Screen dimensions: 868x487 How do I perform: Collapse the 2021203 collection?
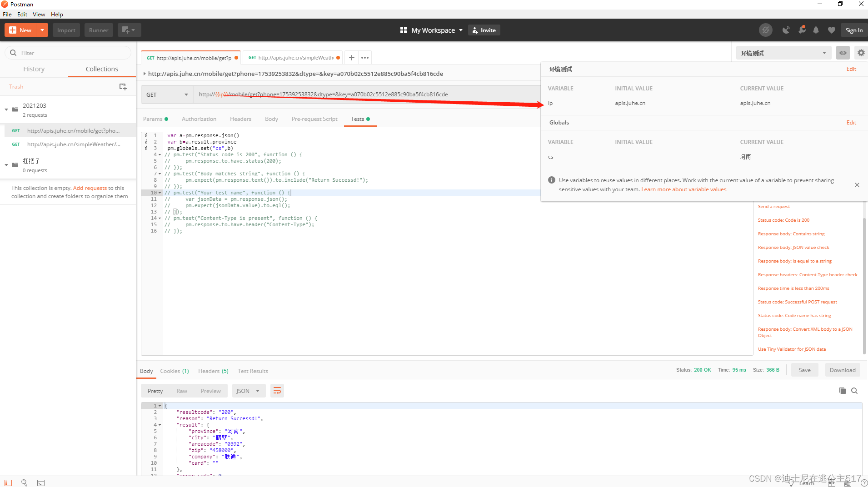[x=6, y=109]
